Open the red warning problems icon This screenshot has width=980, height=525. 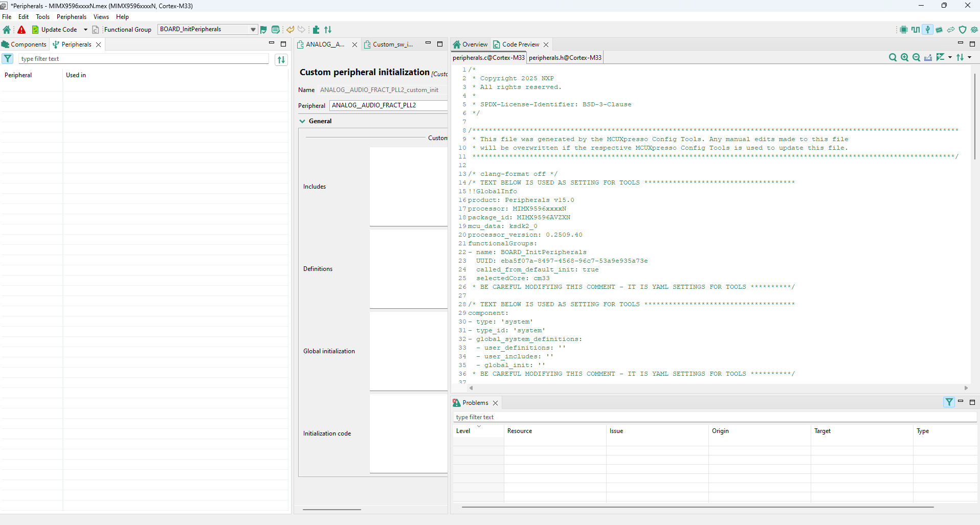tap(21, 30)
